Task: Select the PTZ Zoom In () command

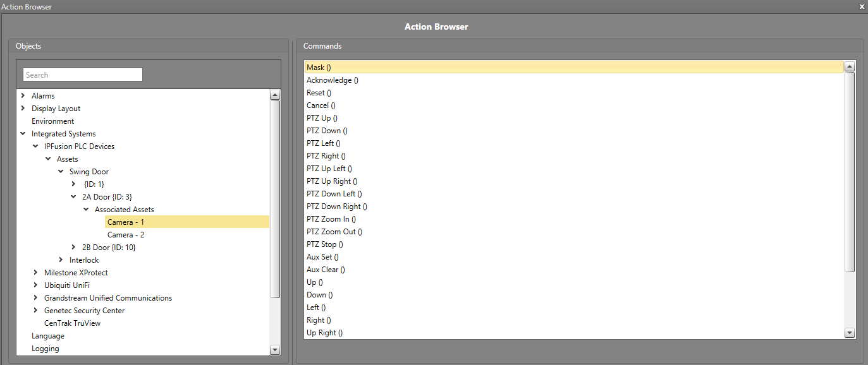Action: (x=331, y=219)
